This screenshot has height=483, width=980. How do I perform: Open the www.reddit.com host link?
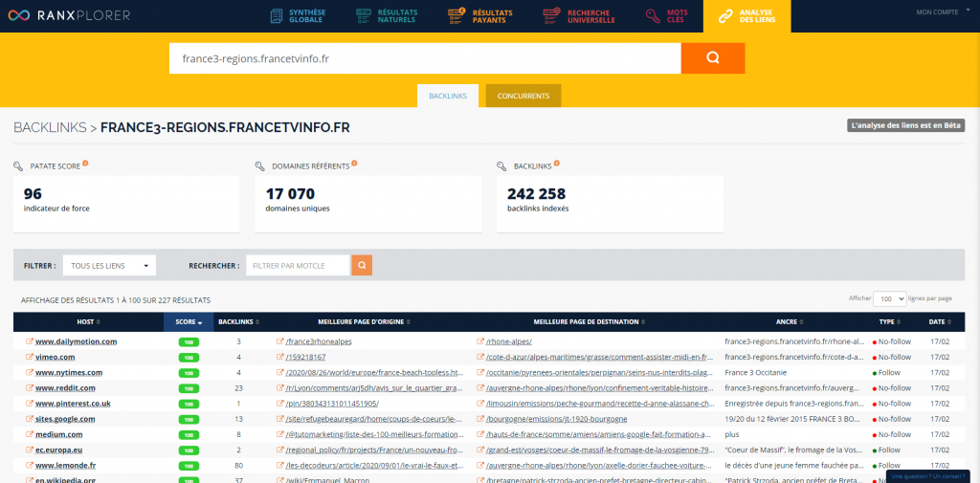pyautogui.click(x=66, y=388)
